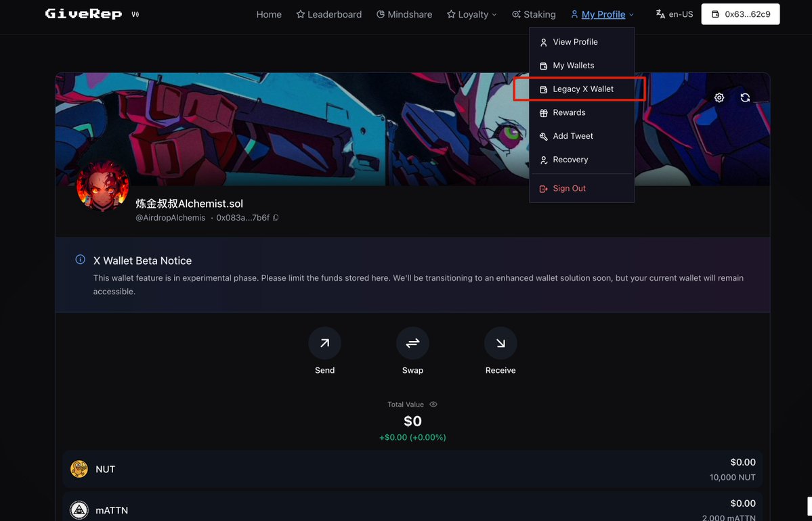Open the Staking page
The image size is (812, 521).
point(534,14)
